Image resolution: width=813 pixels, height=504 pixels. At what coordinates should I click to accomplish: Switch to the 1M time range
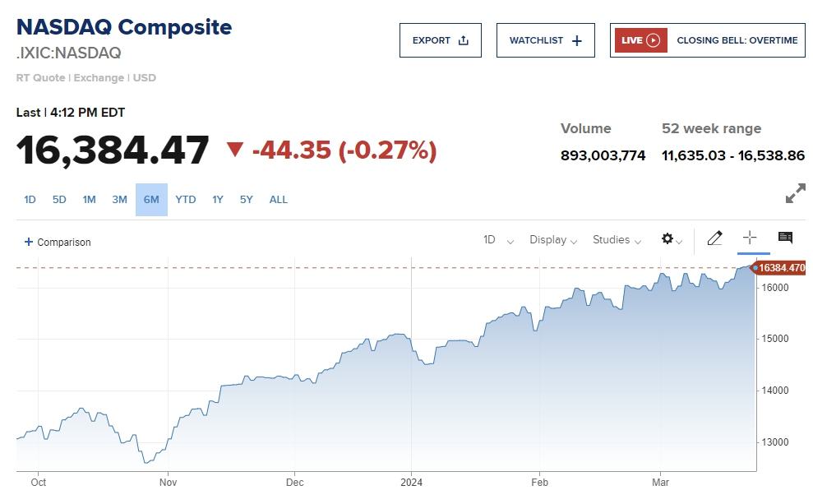coord(90,200)
